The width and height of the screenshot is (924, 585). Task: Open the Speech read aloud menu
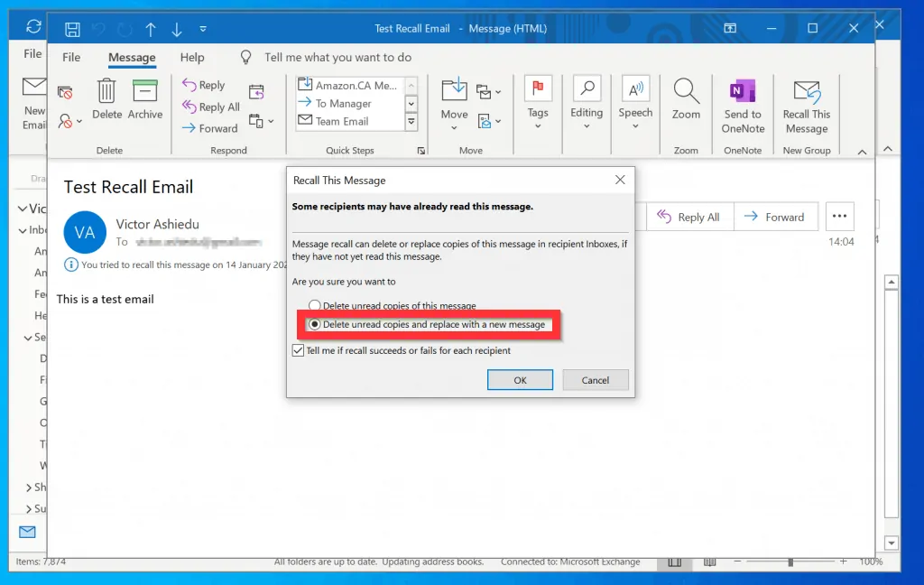tap(635, 103)
